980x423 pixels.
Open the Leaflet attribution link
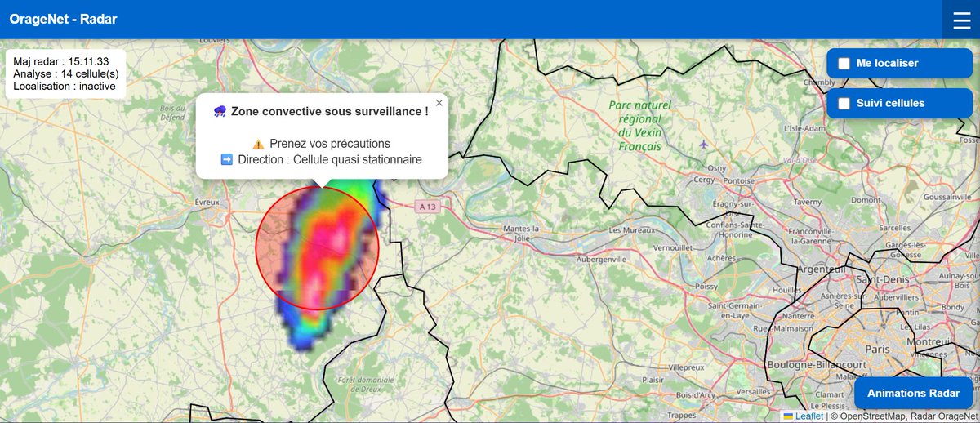(803, 416)
